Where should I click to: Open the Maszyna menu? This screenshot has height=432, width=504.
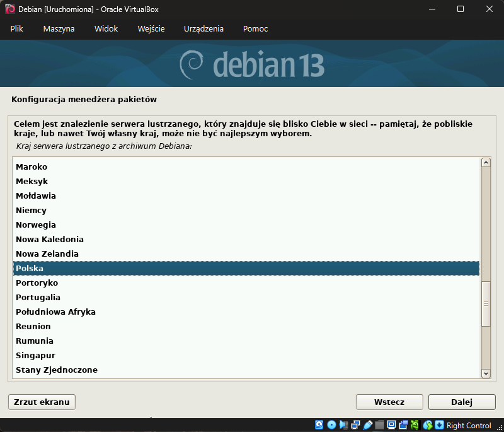tap(59, 29)
